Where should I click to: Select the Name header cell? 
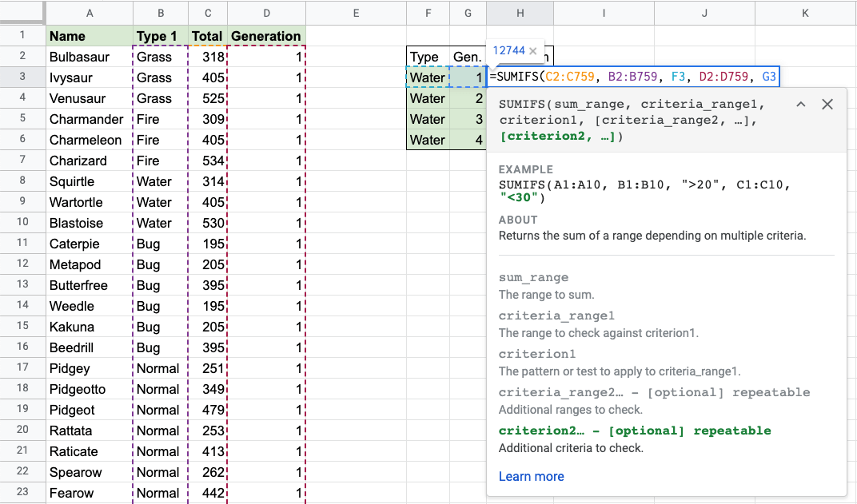(x=89, y=36)
